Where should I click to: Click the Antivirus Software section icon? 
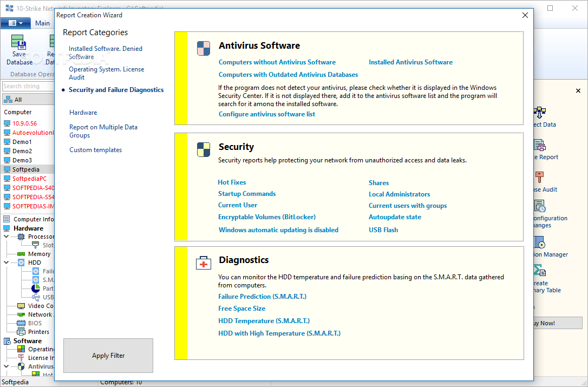coord(204,48)
